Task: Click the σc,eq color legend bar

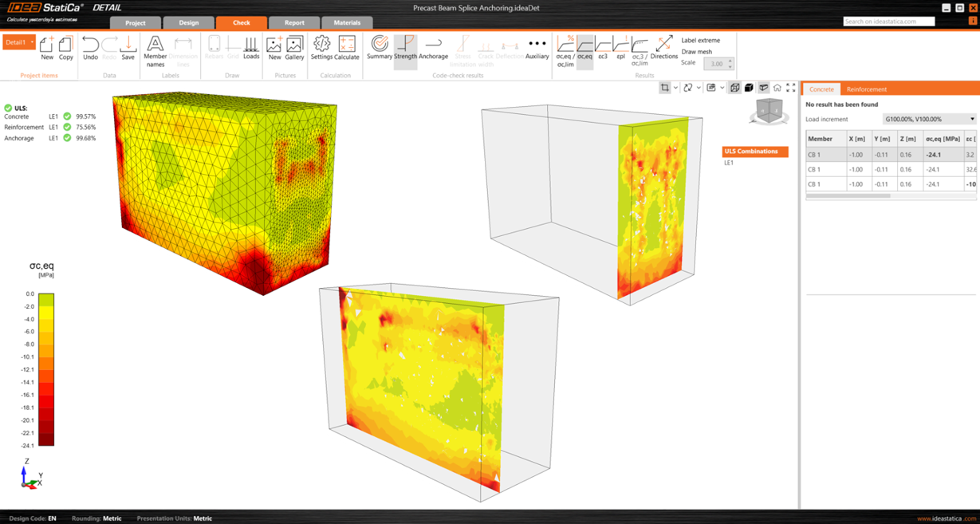Action: point(47,369)
